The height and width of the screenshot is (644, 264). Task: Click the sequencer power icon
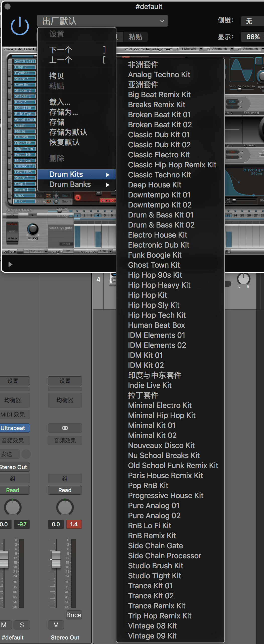(12, 215)
